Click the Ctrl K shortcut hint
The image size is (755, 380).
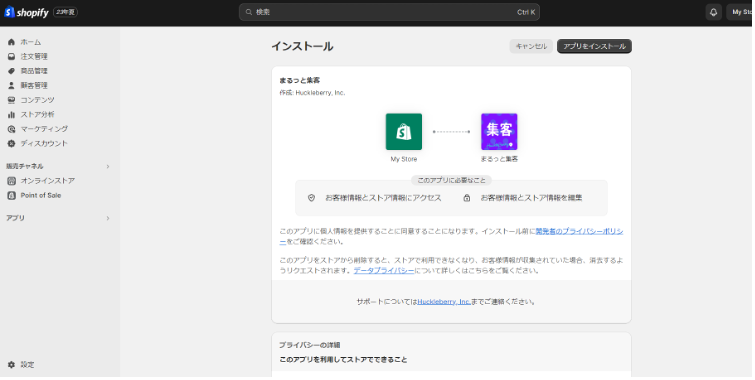[x=526, y=12]
